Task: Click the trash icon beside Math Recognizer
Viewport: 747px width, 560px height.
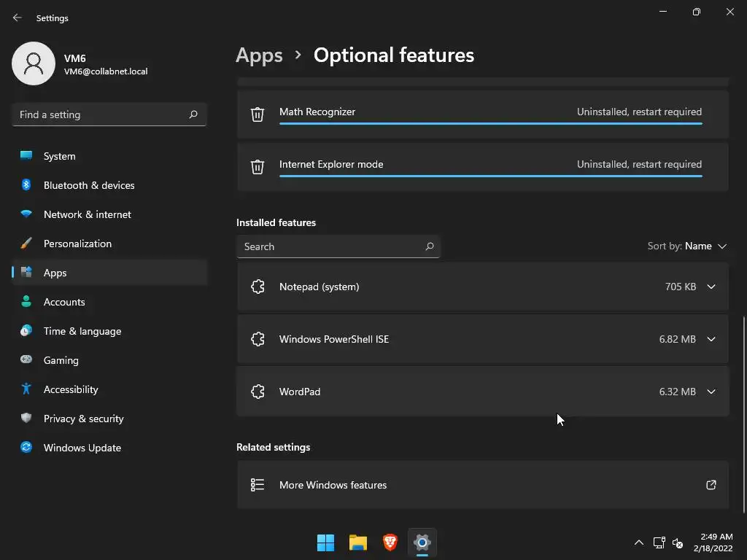Action: pyautogui.click(x=258, y=114)
